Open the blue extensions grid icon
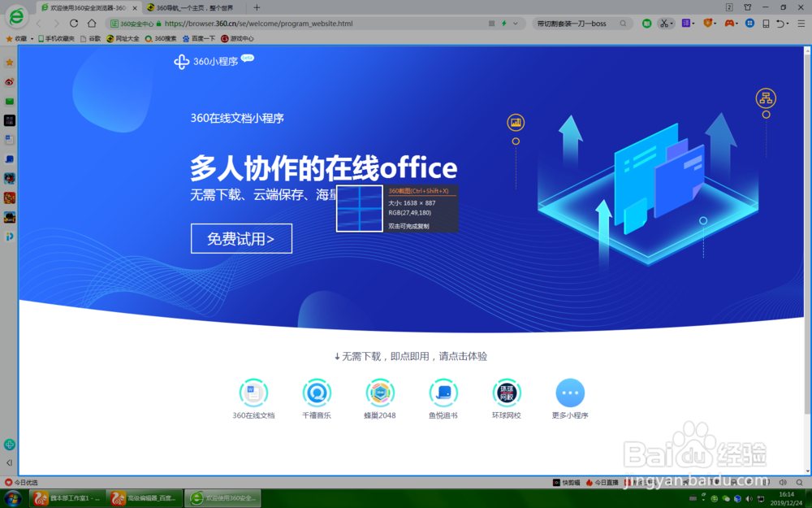The height and width of the screenshot is (508, 812). 749,24
